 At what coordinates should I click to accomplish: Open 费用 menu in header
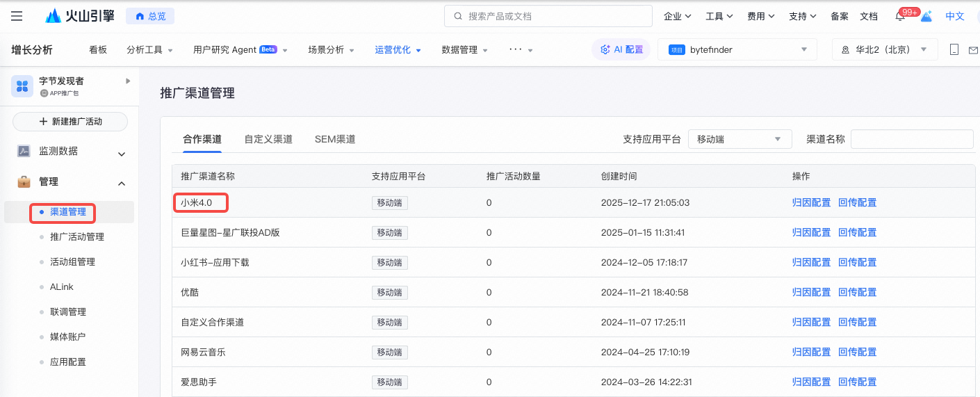(760, 16)
